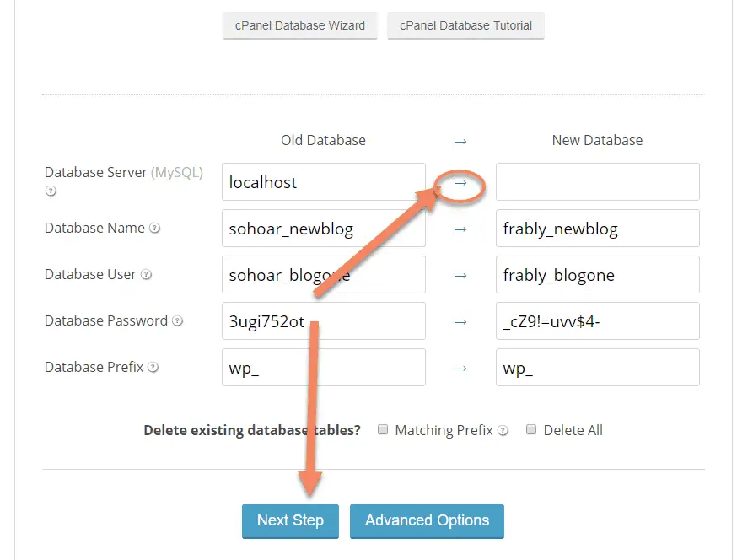Open Advanced Options
The width and height of the screenshot is (737, 560).
click(x=427, y=521)
